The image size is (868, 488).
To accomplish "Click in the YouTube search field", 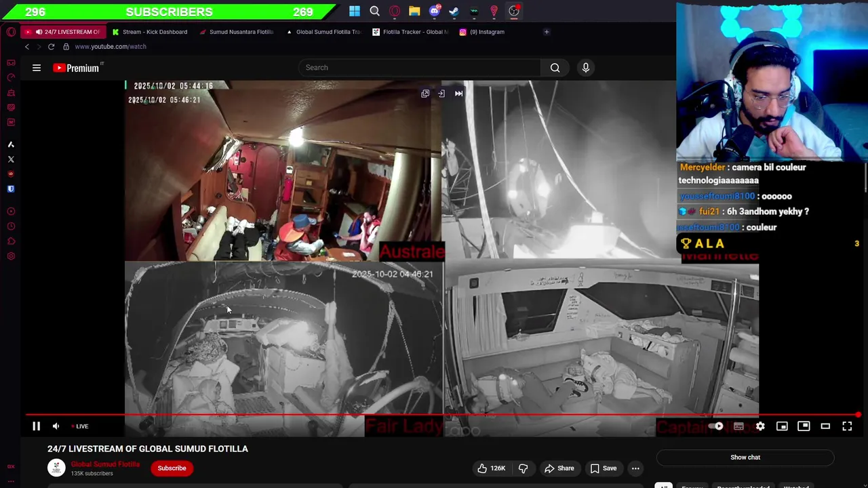I will 419,68.
